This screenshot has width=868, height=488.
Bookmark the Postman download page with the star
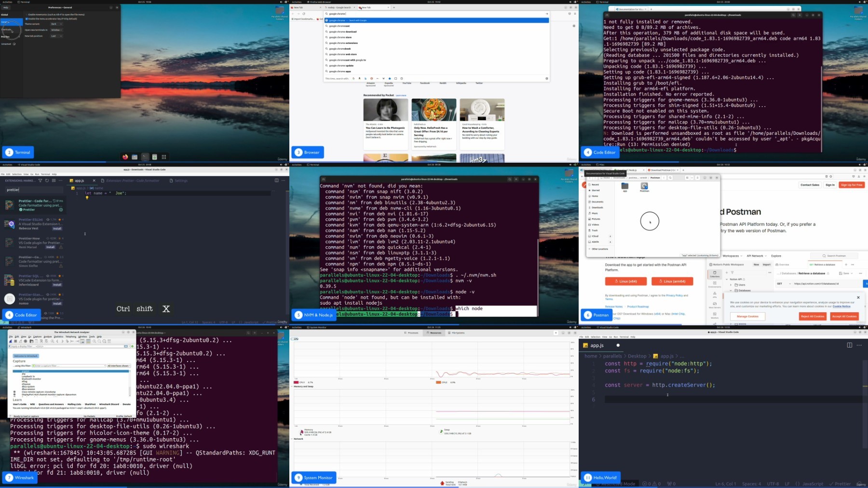coord(830,176)
